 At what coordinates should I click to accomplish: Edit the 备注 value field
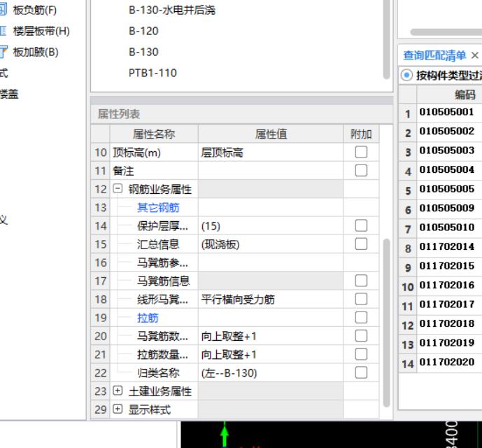click(271, 171)
